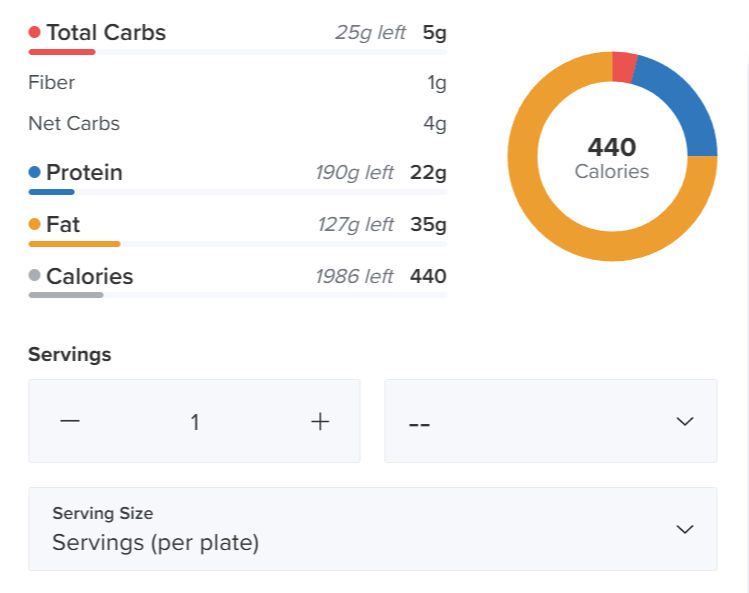Click the red Total Carbs progress bar
749x593 pixels.
point(62,51)
